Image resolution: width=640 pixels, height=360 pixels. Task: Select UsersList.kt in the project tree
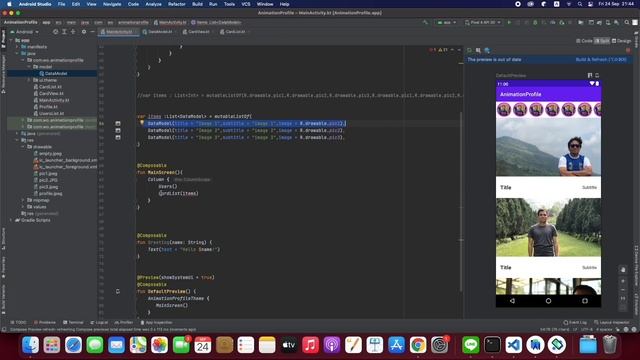pyautogui.click(x=51, y=113)
